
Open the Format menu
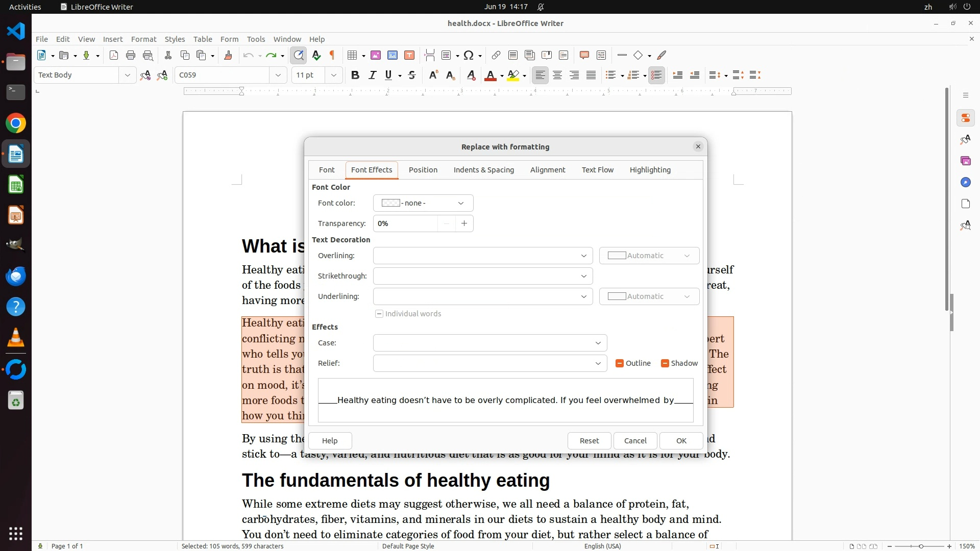pyautogui.click(x=143, y=39)
